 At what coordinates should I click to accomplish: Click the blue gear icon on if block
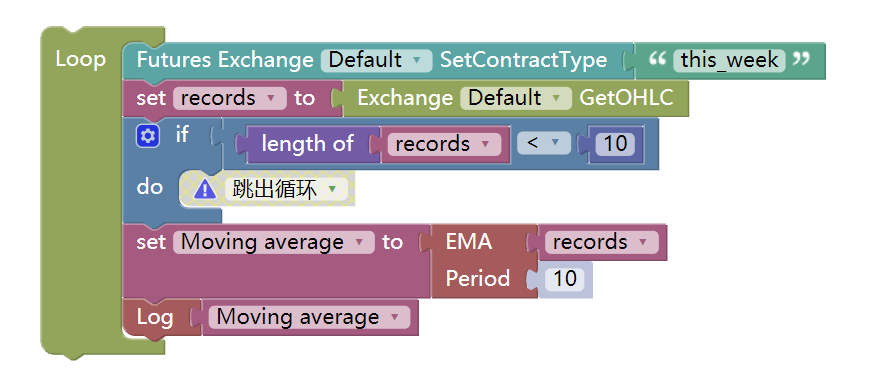tap(148, 136)
